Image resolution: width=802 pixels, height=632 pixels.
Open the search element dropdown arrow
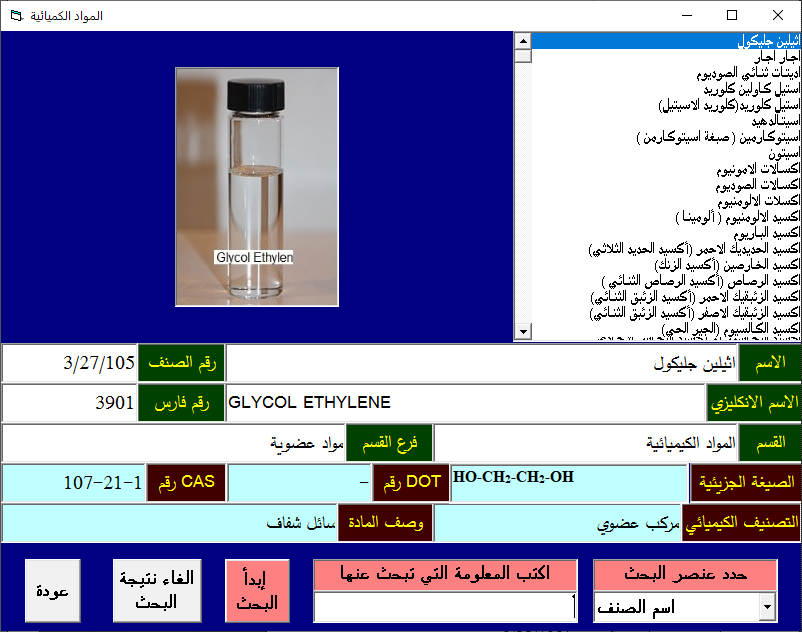coord(767,606)
